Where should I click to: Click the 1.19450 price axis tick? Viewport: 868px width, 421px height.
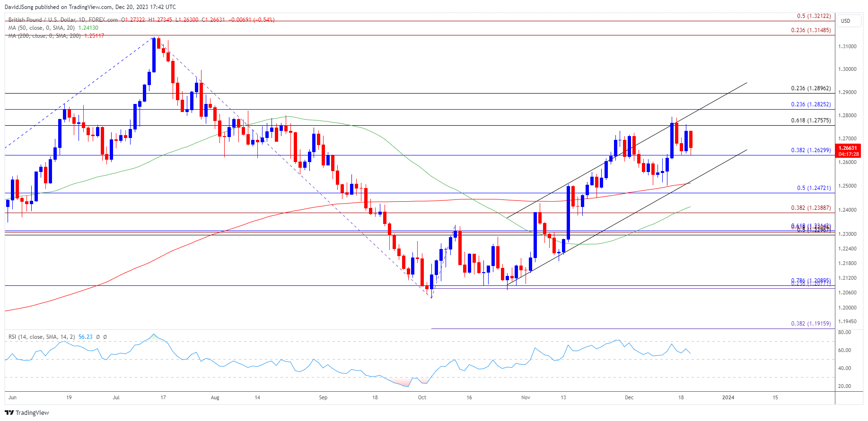pos(847,321)
